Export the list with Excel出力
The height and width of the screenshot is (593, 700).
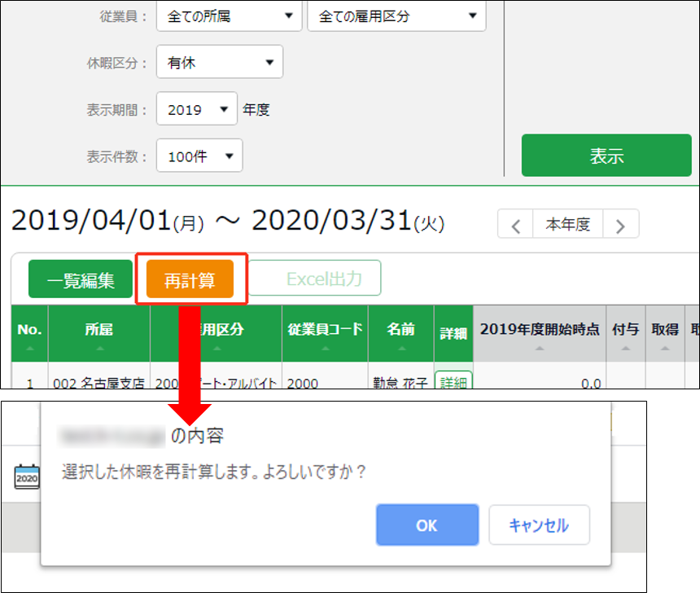(x=314, y=279)
